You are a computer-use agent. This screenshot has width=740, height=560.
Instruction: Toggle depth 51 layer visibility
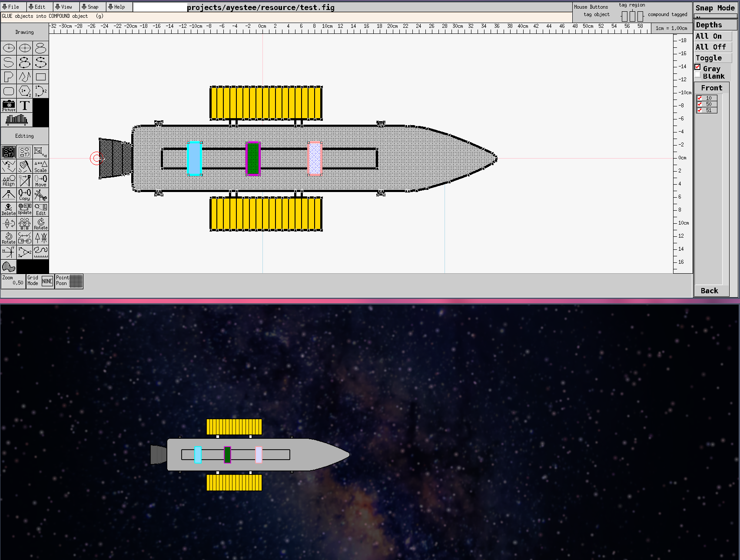[x=700, y=110]
